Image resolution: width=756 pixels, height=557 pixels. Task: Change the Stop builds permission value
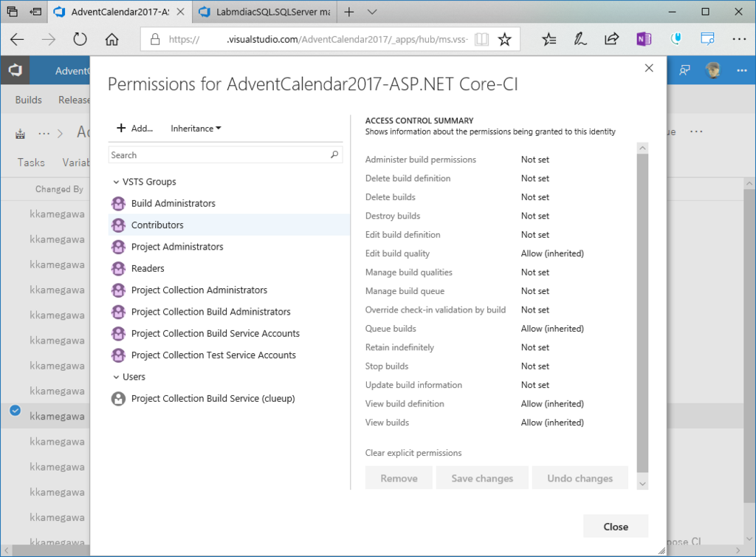[x=535, y=366]
